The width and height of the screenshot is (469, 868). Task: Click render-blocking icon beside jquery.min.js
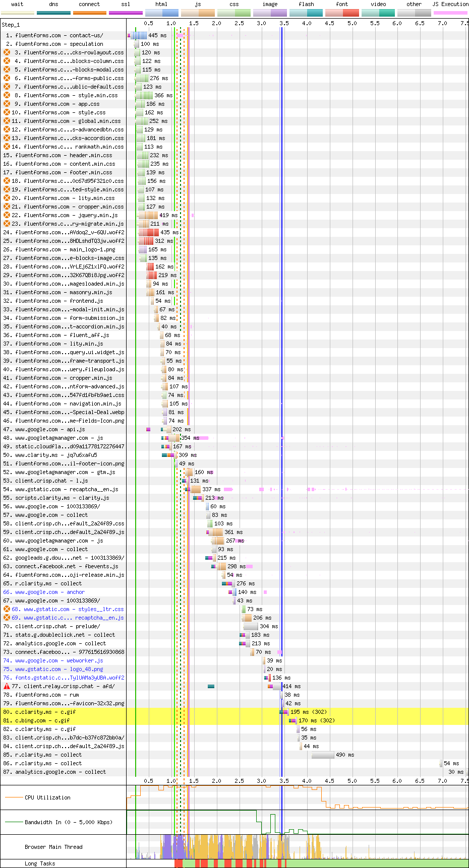coord(7,215)
